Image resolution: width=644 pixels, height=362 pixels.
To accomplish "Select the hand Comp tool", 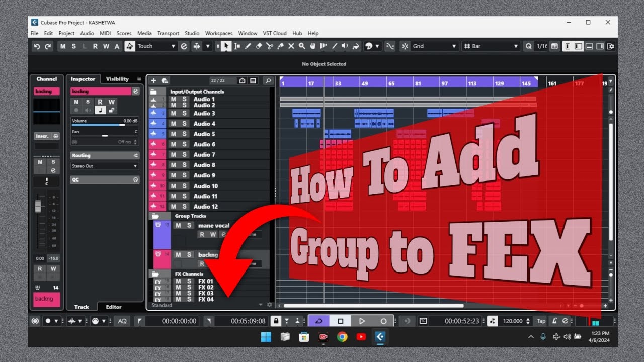I will [312, 46].
